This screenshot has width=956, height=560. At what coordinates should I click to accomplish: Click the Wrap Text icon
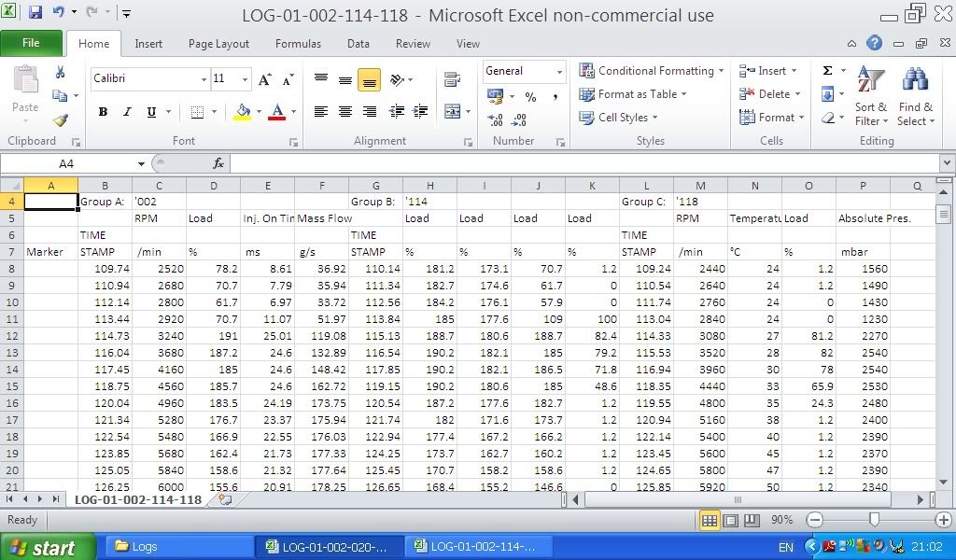[x=453, y=79]
